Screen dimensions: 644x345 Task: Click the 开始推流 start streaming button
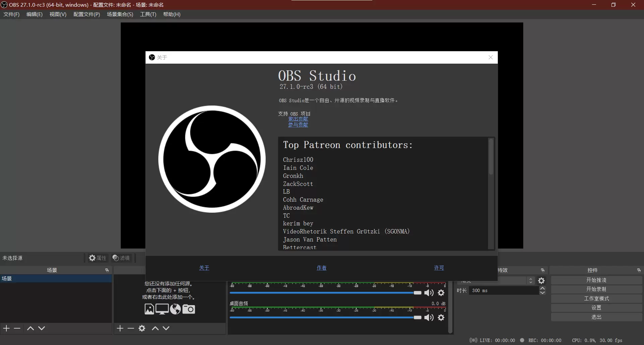coord(596,280)
